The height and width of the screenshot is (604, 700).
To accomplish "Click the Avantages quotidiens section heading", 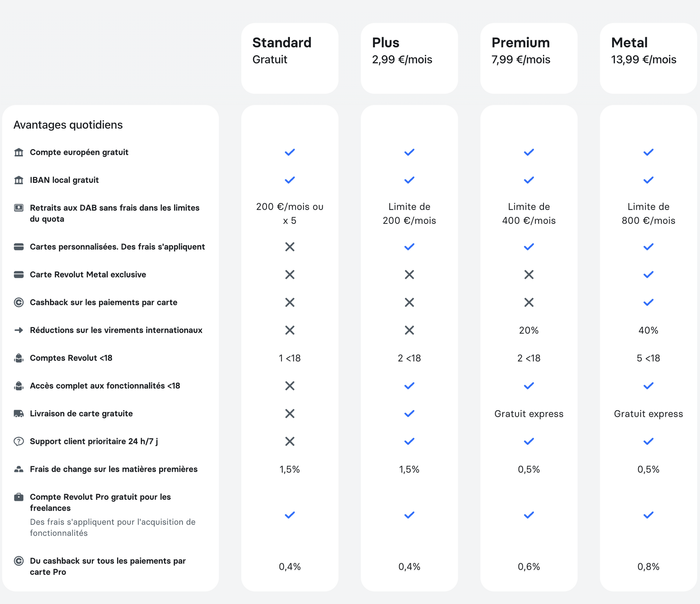I will coord(68,125).
